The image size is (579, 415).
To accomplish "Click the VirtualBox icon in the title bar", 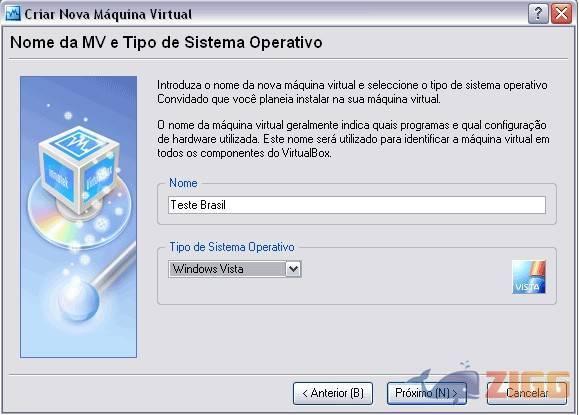I will pos(13,14).
